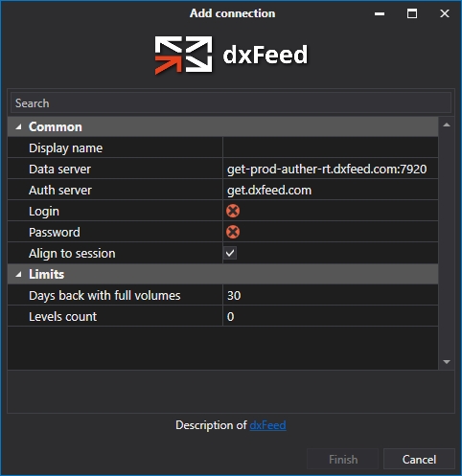This screenshot has width=462, height=476.
Task: Close the Add connection dialog
Action: click(445, 13)
